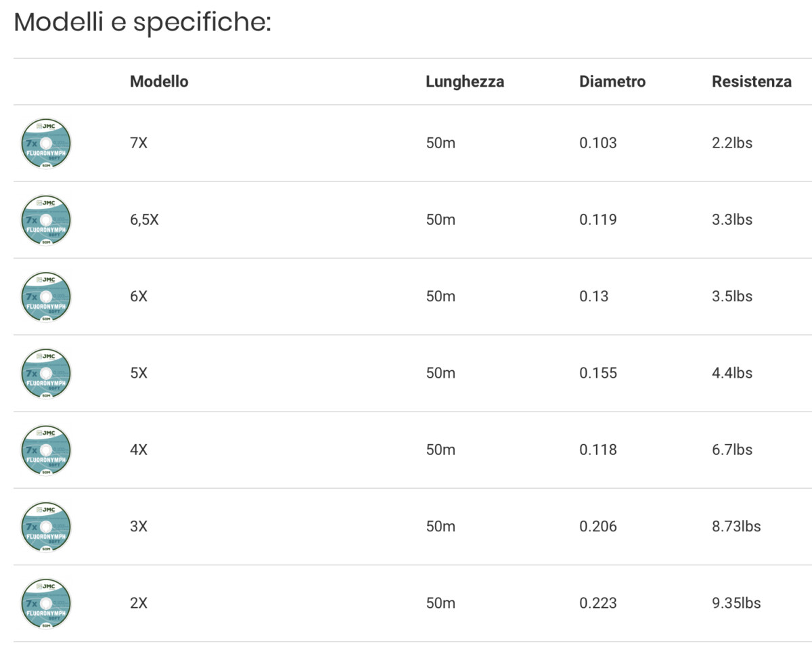Click the 0.13 diameter value

click(x=593, y=296)
